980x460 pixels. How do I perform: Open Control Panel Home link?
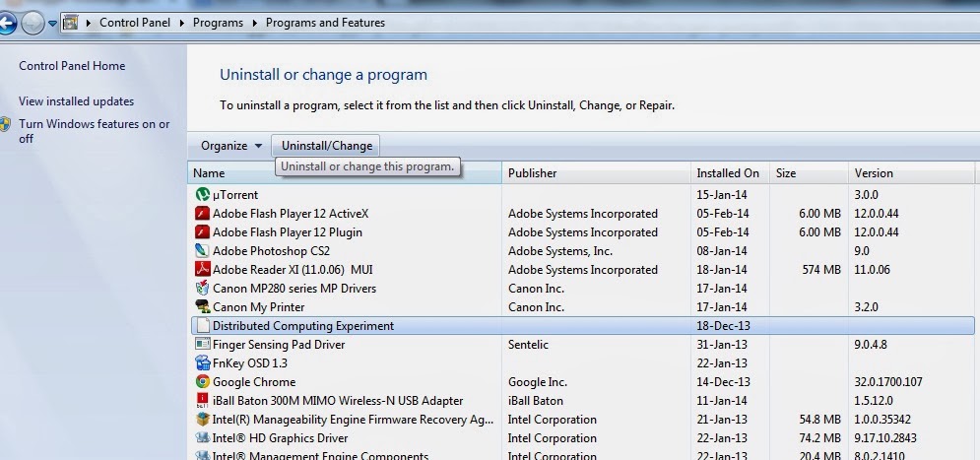(x=72, y=66)
